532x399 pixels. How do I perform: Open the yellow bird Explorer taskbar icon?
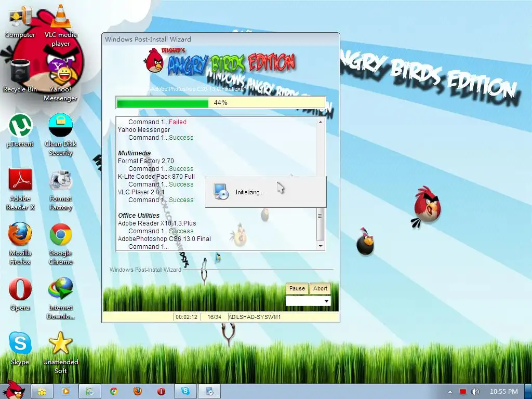tap(42, 392)
